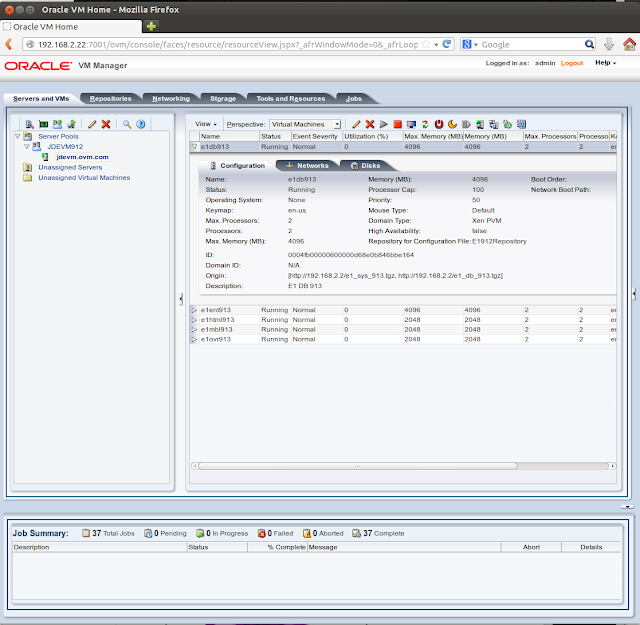
Task: Click the orange moon Suspend icon
Action: pyautogui.click(x=452, y=124)
